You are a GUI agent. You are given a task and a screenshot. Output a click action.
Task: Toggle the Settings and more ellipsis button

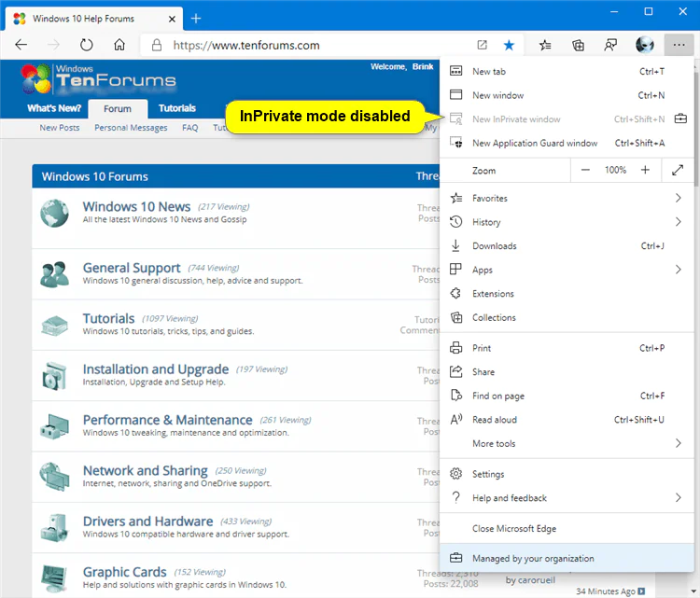click(679, 45)
